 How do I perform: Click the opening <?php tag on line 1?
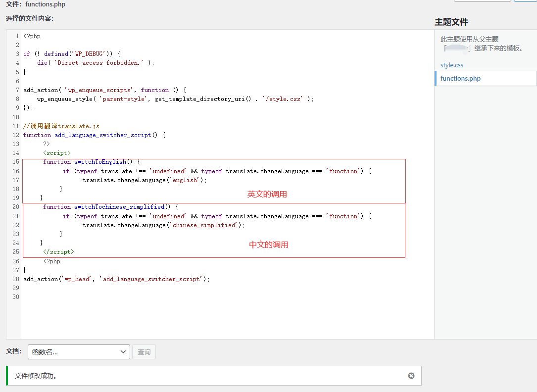pyautogui.click(x=32, y=36)
